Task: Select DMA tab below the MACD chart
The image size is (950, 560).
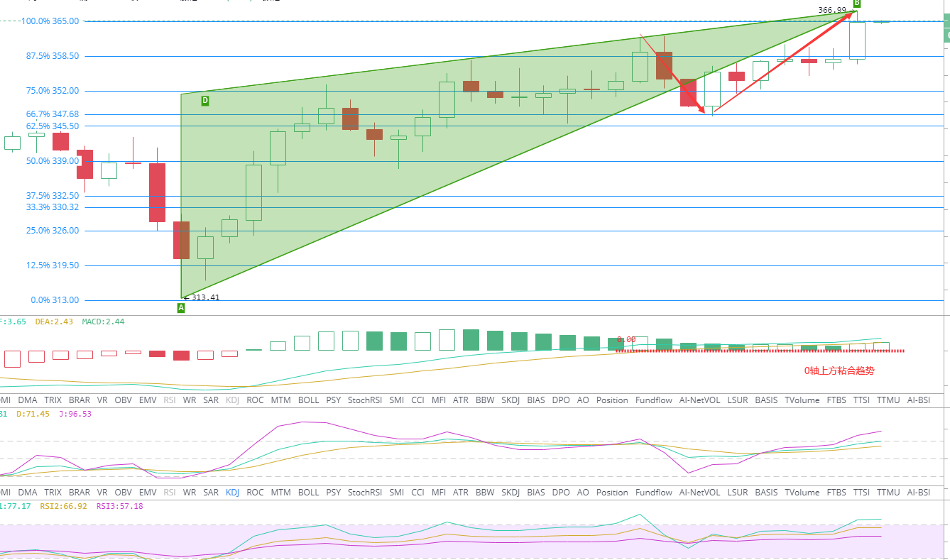Action: (x=28, y=400)
